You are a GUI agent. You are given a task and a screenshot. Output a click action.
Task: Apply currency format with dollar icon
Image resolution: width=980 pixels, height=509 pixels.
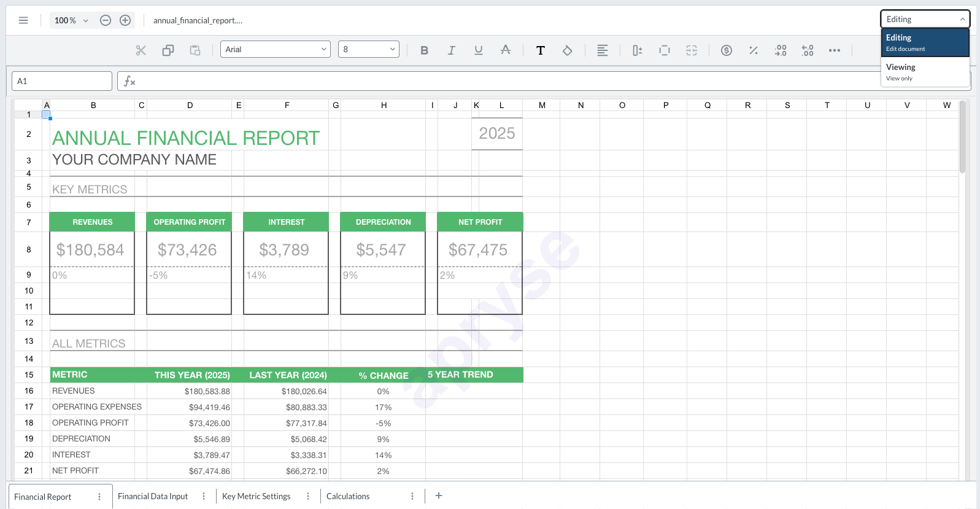(x=727, y=50)
